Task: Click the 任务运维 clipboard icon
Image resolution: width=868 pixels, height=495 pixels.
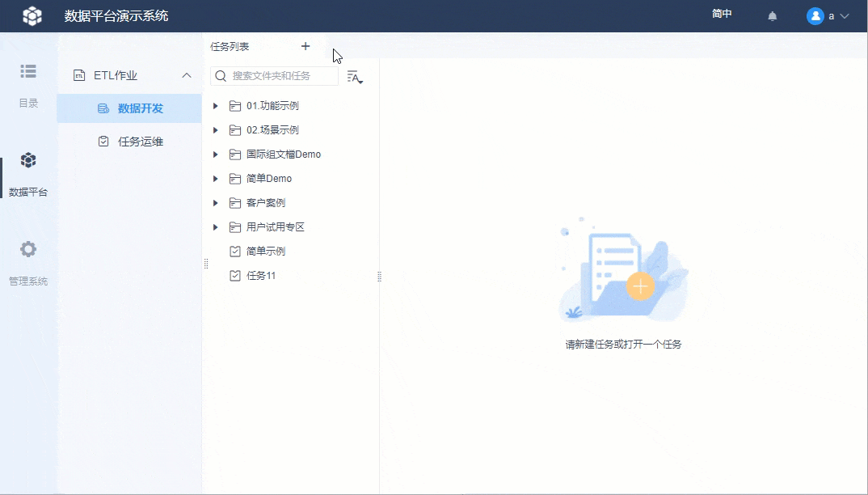Action: (x=103, y=142)
